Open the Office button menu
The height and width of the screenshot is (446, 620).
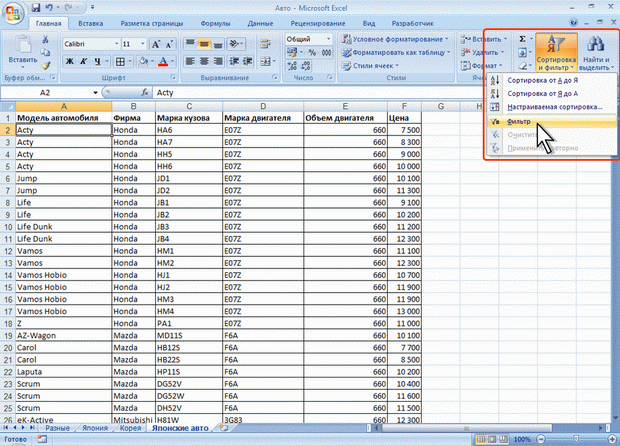13,13
